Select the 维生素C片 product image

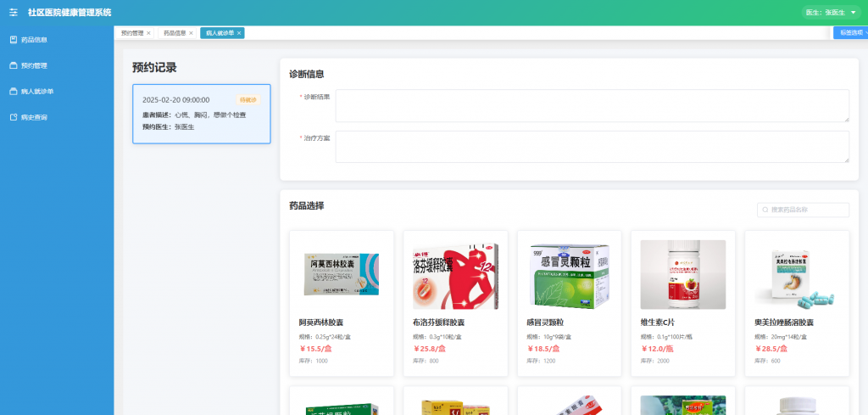click(x=683, y=274)
